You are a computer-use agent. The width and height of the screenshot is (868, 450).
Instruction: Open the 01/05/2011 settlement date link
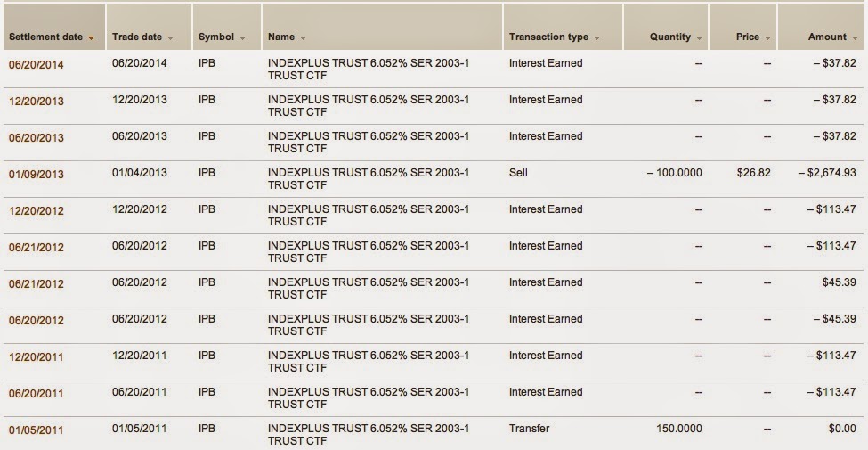click(36, 430)
